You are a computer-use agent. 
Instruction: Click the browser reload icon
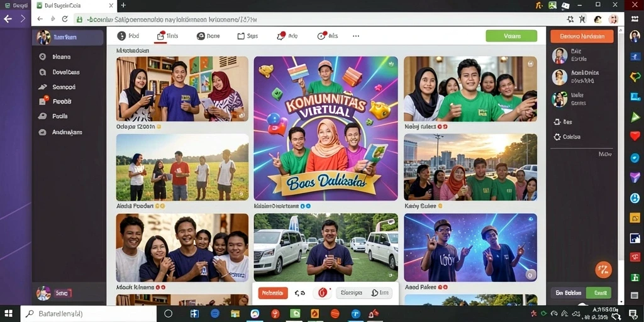pyautogui.click(x=65, y=19)
